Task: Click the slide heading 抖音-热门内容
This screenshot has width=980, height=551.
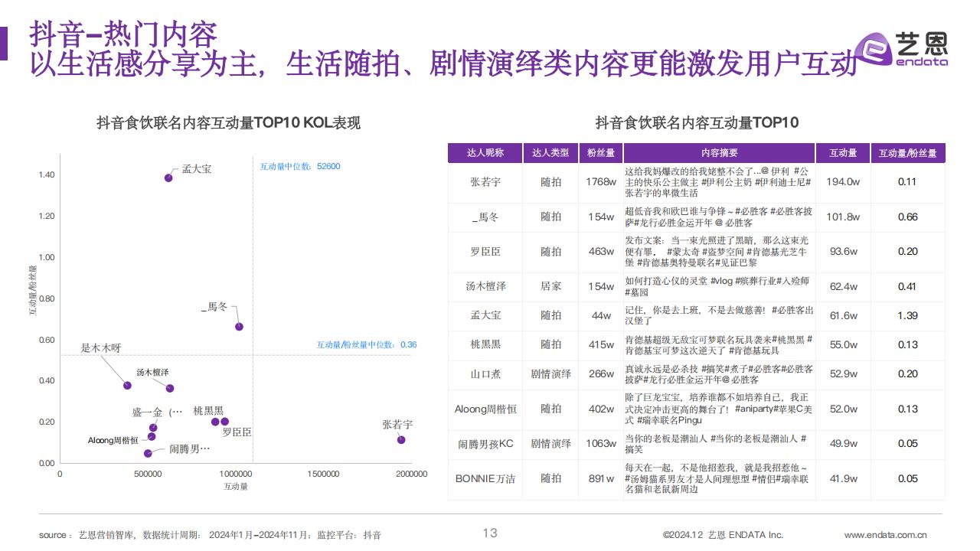Action: coord(122,34)
